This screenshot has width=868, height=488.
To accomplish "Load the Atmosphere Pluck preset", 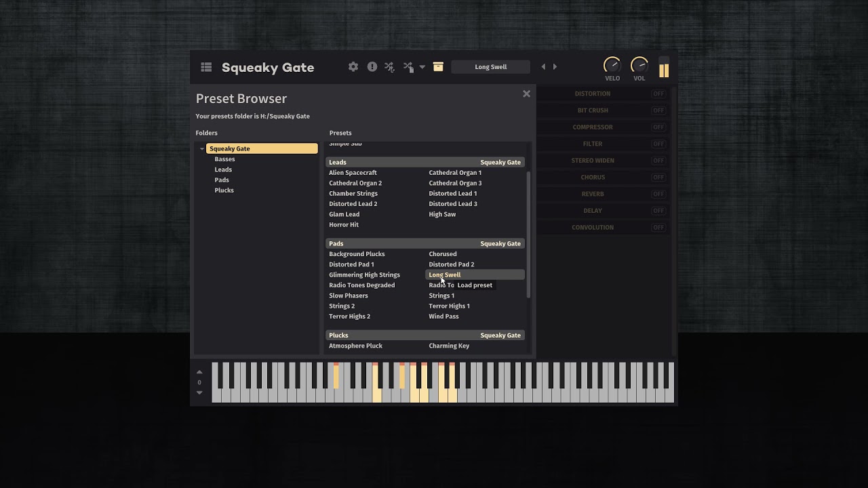I will coord(355,346).
